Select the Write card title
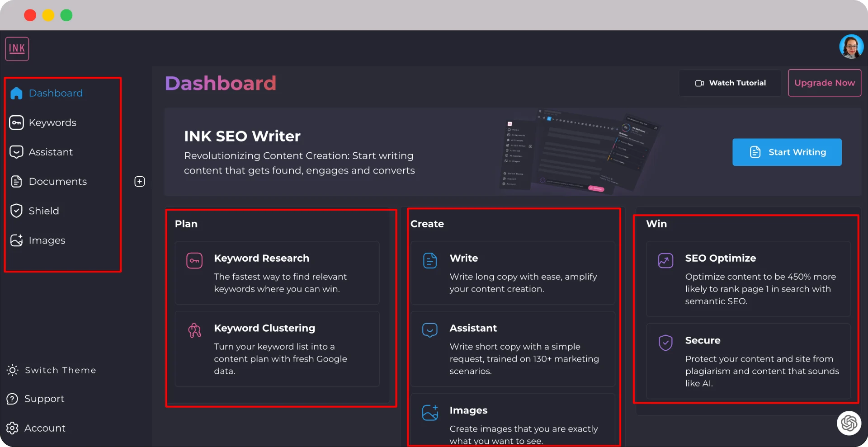 coord(464,258)
